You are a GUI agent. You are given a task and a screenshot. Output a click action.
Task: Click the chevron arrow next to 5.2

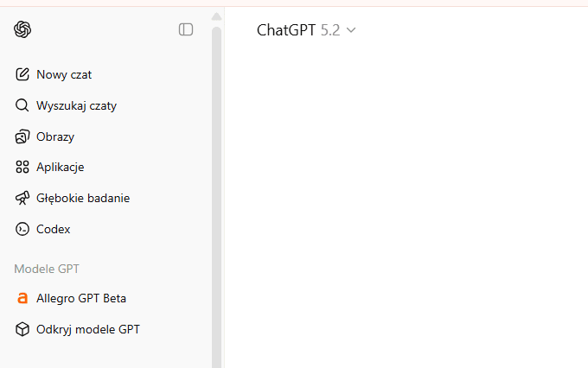[x=351, y=30]
